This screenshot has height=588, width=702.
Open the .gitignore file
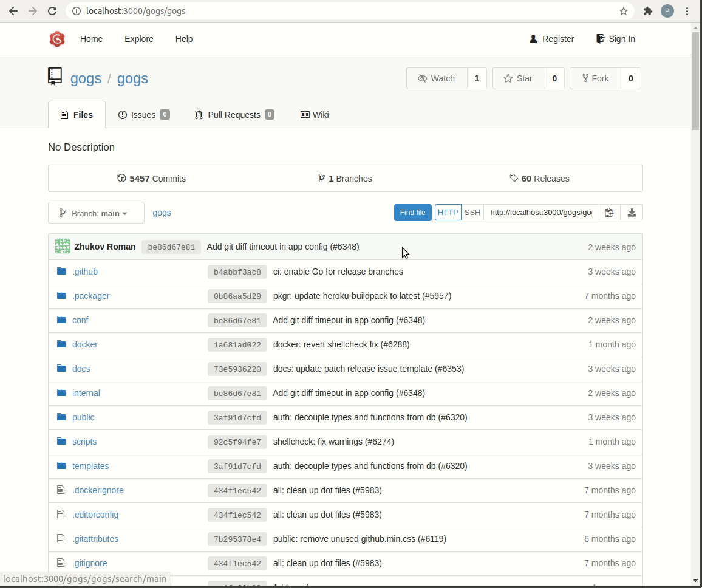pos(89,563)
